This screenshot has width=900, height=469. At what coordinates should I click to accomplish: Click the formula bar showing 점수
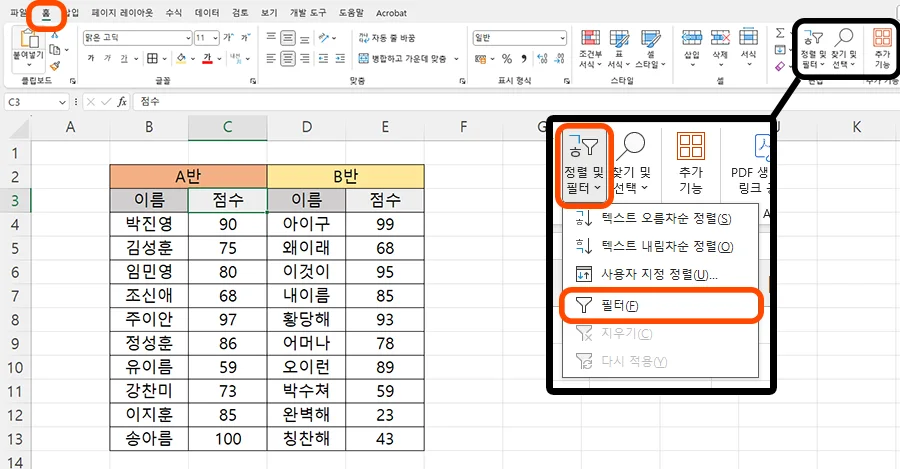pyautogui.click(x=515, y=102)
